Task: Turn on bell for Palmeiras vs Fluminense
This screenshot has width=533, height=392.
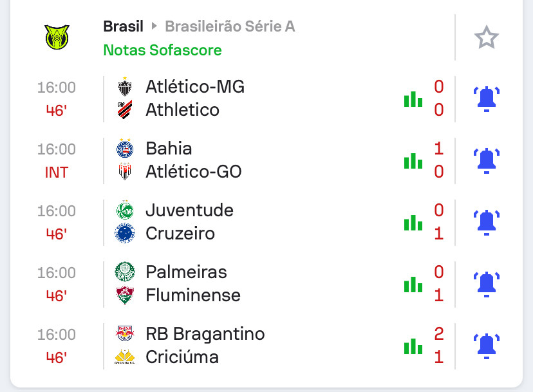Action: click(x=487, y=285)
